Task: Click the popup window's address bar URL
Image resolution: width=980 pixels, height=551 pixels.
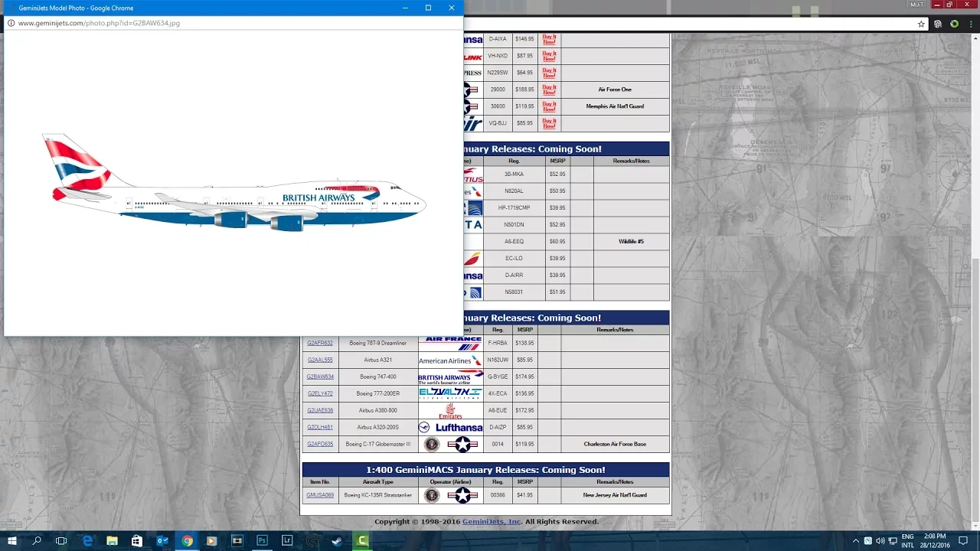Action: tap(99, 23)
